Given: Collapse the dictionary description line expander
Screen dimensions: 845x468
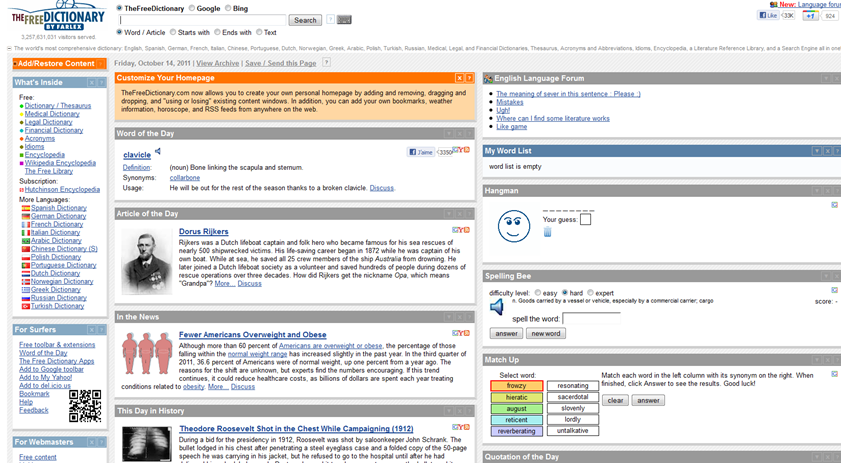Looking at the screenshot, I should click(x=9, y=48).
